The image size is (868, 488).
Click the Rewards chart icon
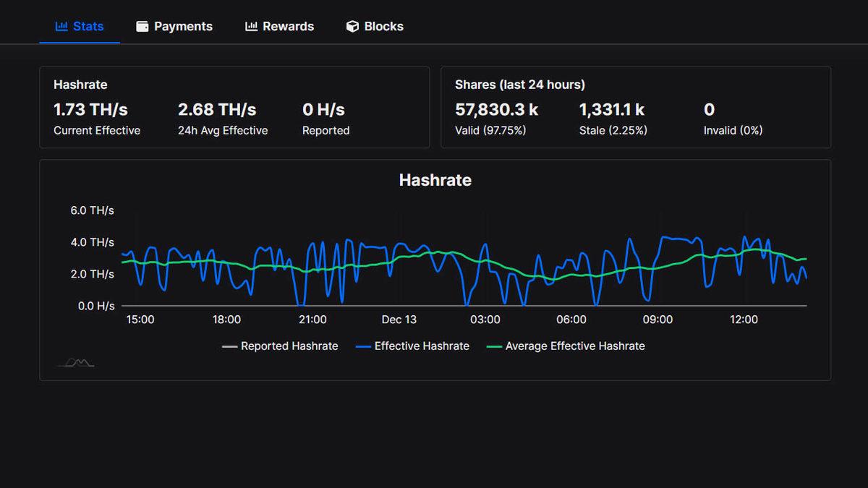[251, 26]
